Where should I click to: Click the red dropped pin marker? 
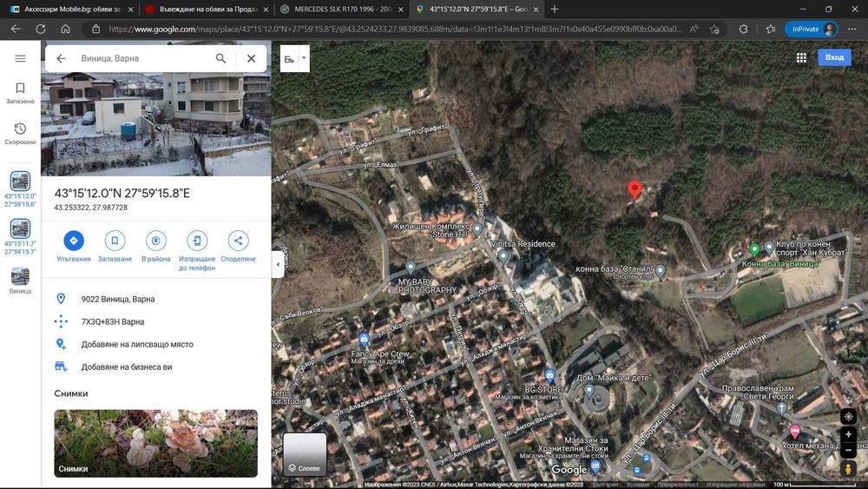[635, 189]
